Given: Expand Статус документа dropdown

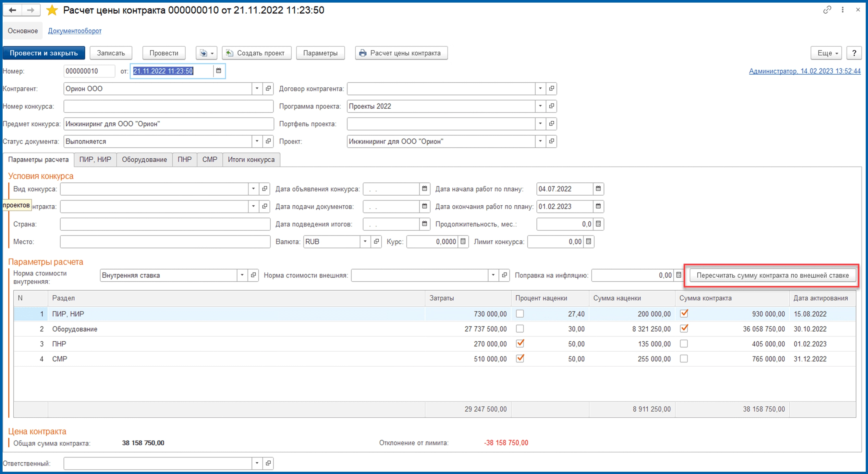Looking at the screenshot, I should 257,141.
